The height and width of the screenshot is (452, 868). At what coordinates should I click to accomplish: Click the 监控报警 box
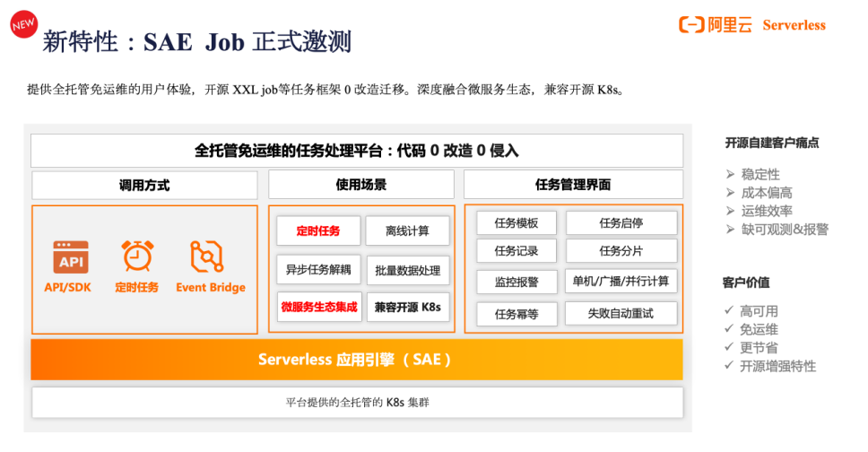tap(516, 282)
